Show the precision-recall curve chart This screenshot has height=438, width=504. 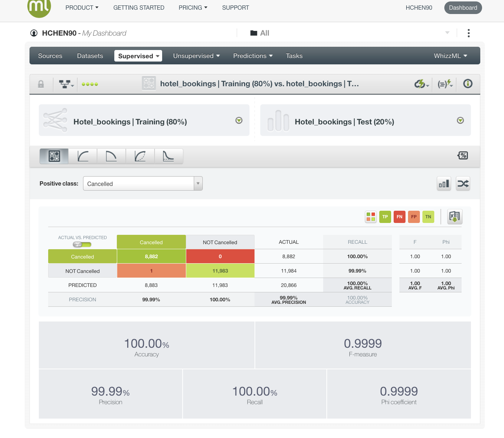tap(111, 156)
